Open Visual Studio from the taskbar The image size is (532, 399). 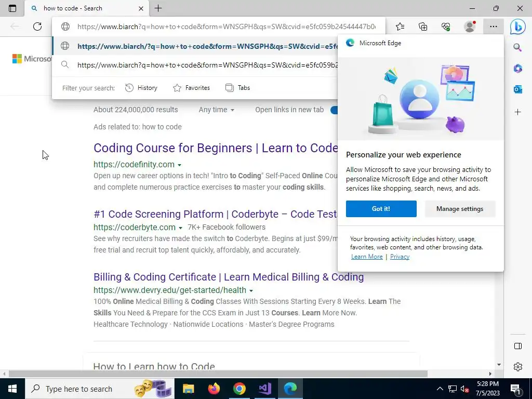(264, 389)
